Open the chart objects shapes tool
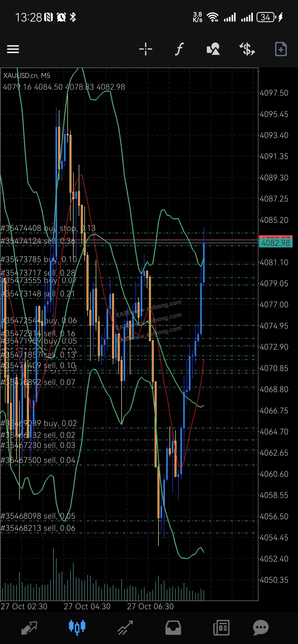The height and width of the screenshot is (644, 298). point(213,49)
